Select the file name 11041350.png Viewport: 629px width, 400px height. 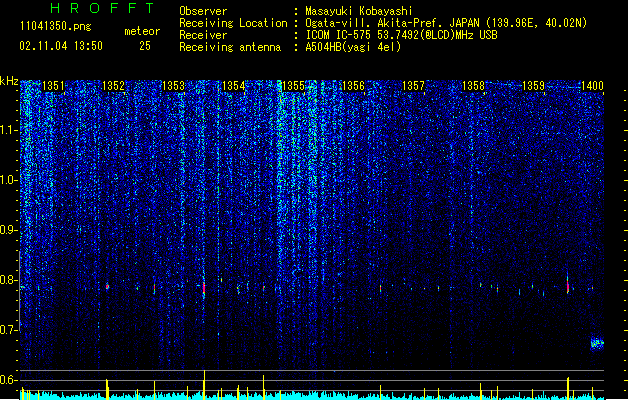56,27
